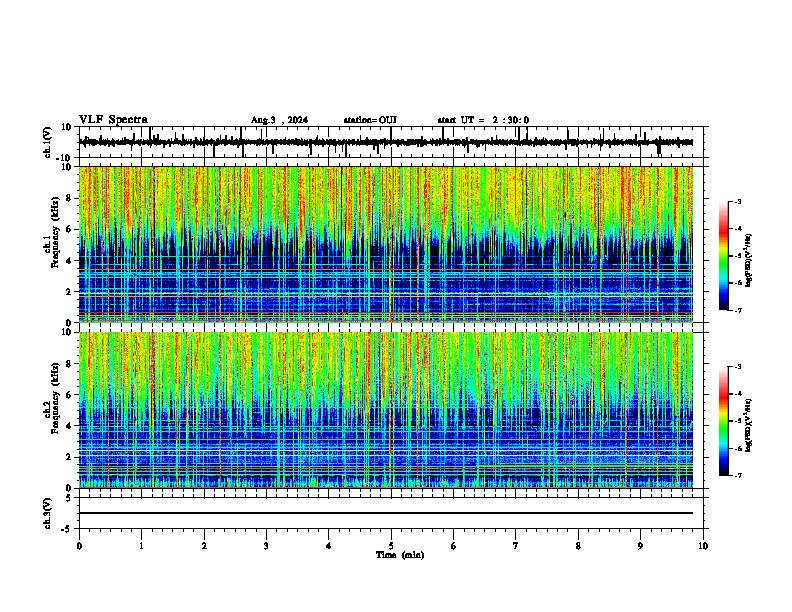Click the 'ch.1(V)' waveform axis label
792x612 pixels.
coord(48,142)
